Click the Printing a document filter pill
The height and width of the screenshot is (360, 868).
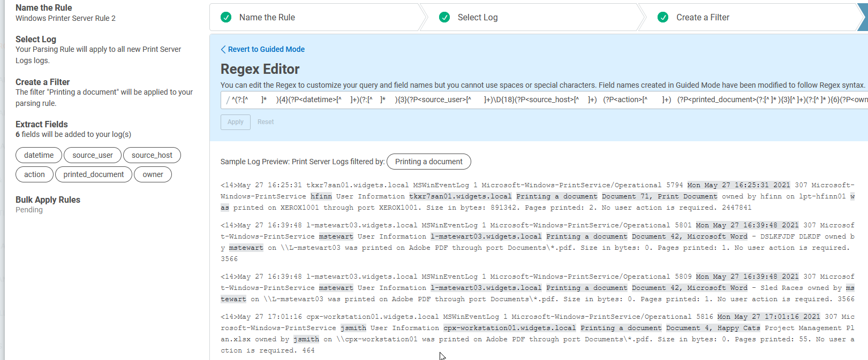point(428,162)
